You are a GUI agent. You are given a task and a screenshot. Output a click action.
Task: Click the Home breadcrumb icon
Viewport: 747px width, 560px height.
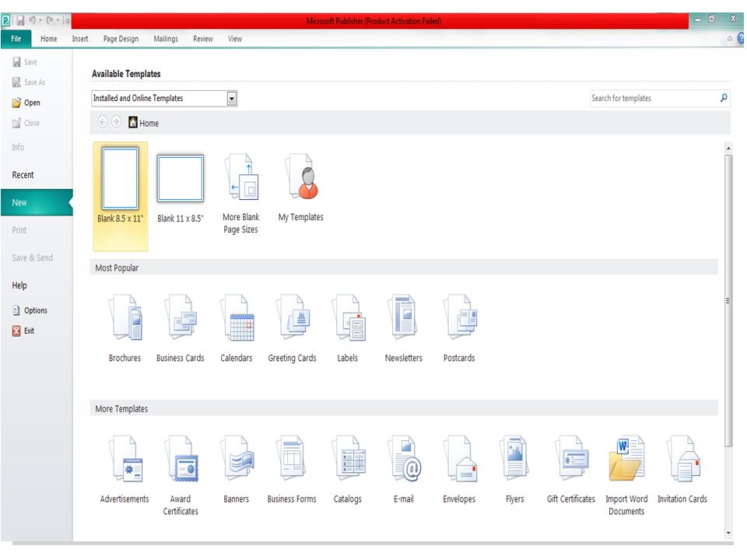(133, 122)
